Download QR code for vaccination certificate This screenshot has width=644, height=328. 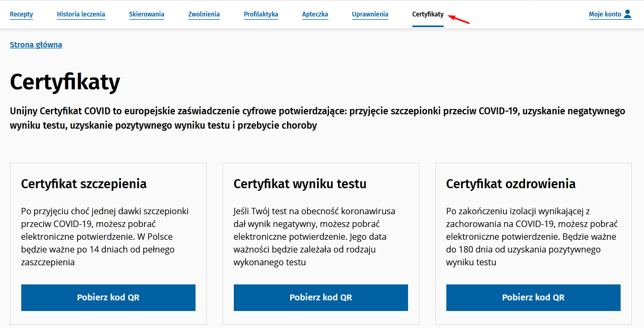[108, 298]
